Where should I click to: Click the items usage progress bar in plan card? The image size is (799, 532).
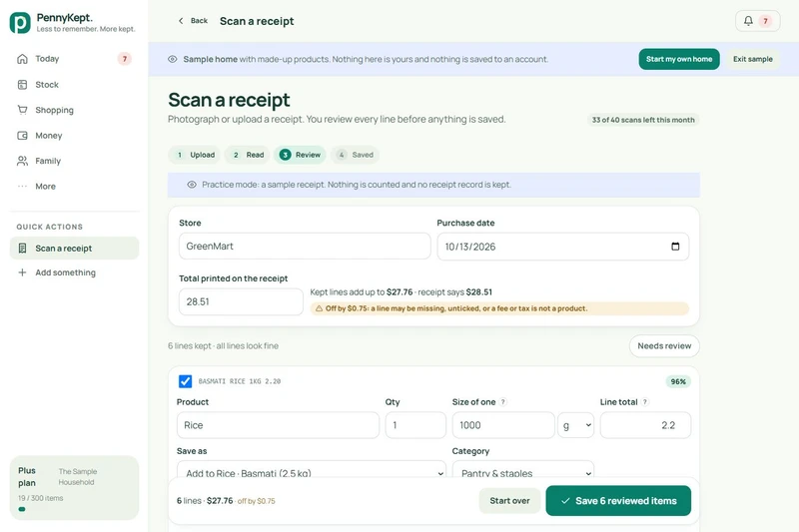(22, 509)
